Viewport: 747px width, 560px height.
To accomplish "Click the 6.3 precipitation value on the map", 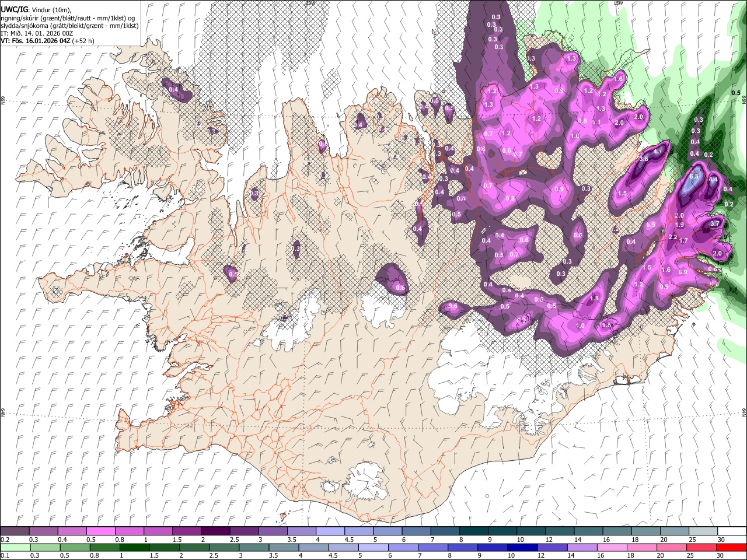I will [694, 176].
